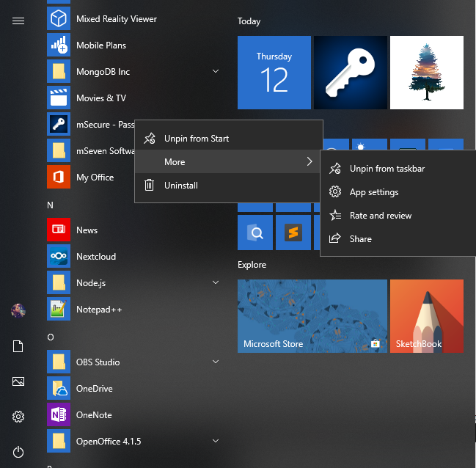Launch Mixed Reality Viewer app icon
The width and height of the screenshot is (476, 468).
(59, 18)
